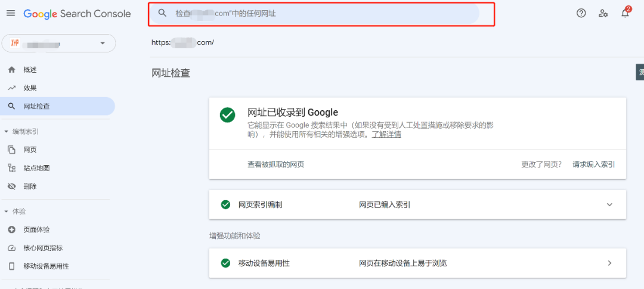644x289 pixels.
Task: Click the phone icon beside 移动设备易用性
Action: coord(11,266)
